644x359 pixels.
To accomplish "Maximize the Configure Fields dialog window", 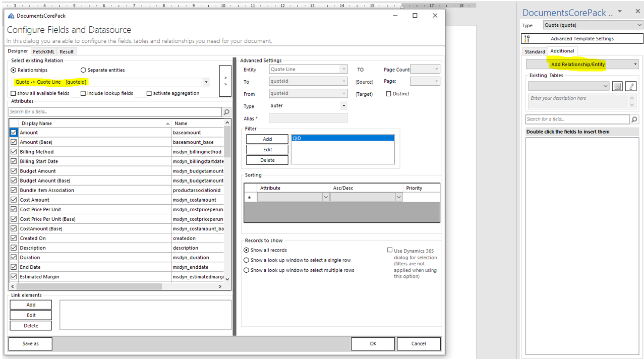I will tap(415, 16).
